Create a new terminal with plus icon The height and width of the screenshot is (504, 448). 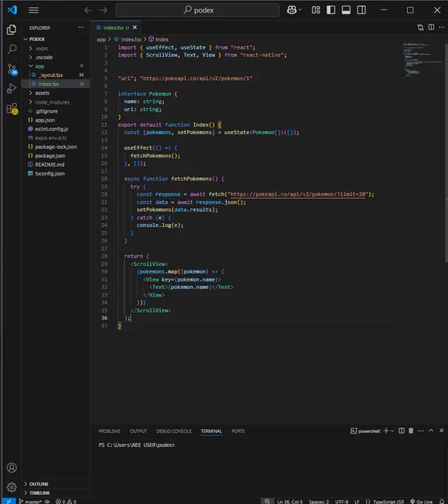pos(387,431)
